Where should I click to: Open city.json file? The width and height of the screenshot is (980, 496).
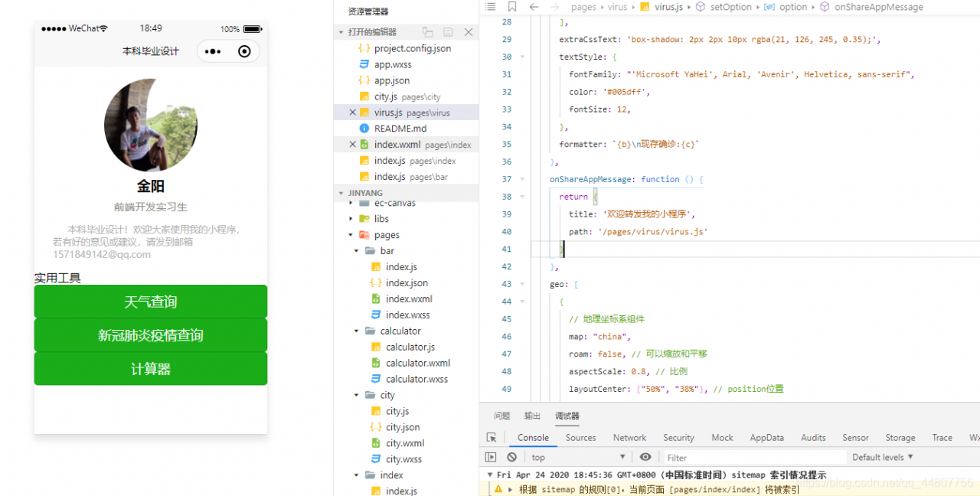click(403, 428)
